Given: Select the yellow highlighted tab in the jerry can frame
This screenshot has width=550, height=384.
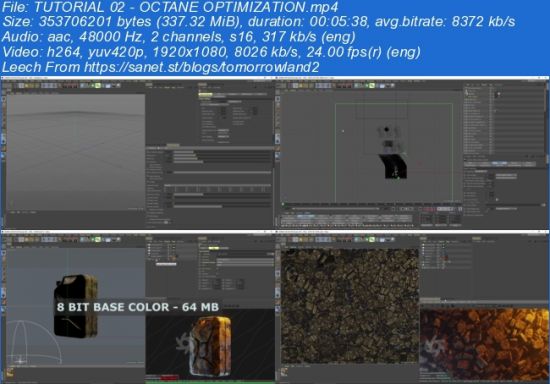Looking at the screenshot, I should pyautogui.click(x=214, y=248).
